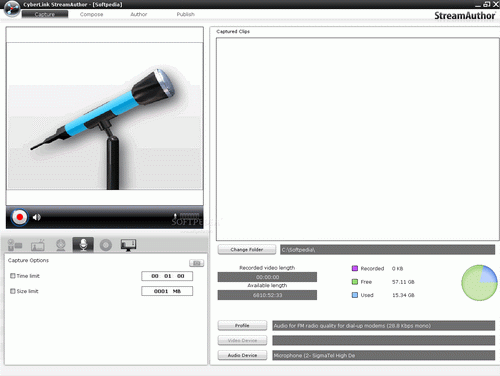Click the disk usage pie chart
The width and height of the screenshot is (500, 376).
(x=479, y=283)
